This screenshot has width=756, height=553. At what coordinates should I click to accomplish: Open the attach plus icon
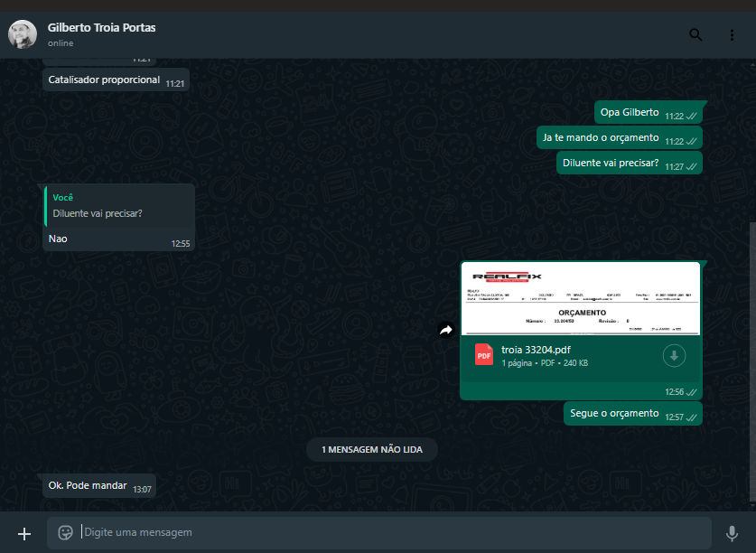point(24,533)
